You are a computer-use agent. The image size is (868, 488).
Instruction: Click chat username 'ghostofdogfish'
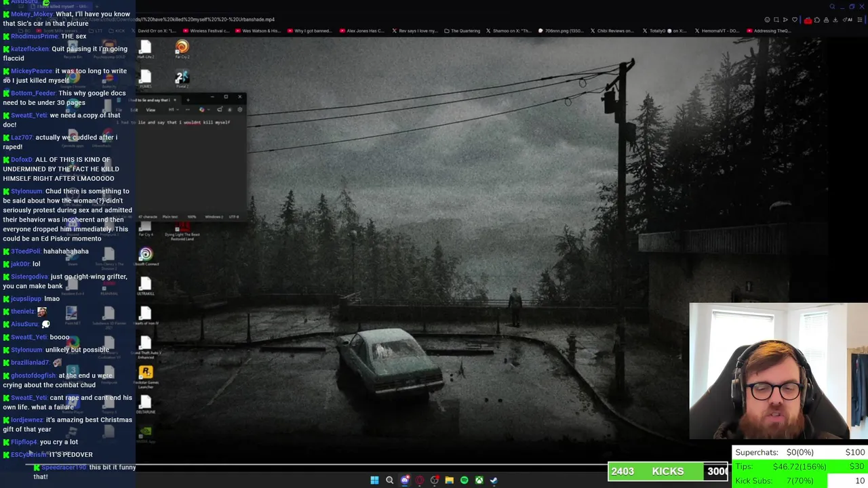coord(33,375)
